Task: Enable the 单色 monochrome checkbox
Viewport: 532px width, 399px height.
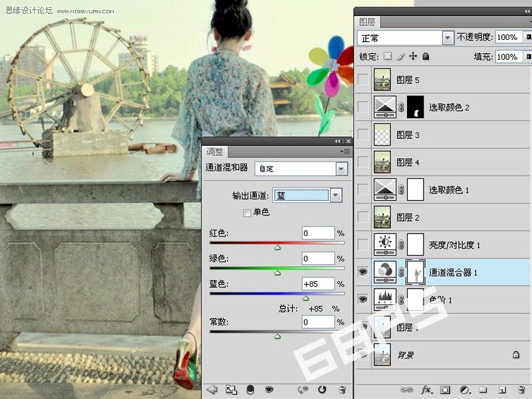Action: (247, 213)
